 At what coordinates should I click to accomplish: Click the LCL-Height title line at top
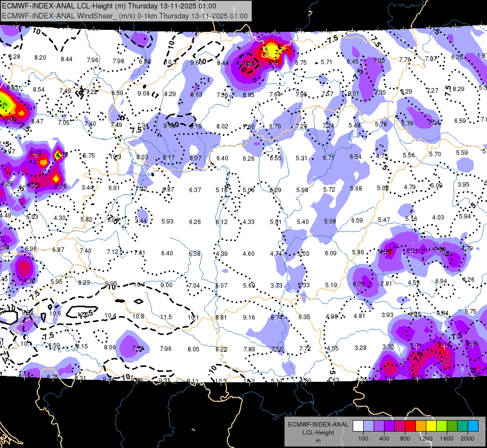(x=109, y=6)
